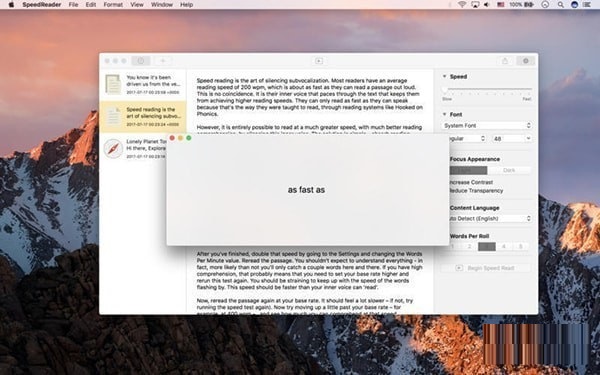Click the paragraph starting 'After you've finished'
This screenshot has width=600, height=375.
click(310, 271)
